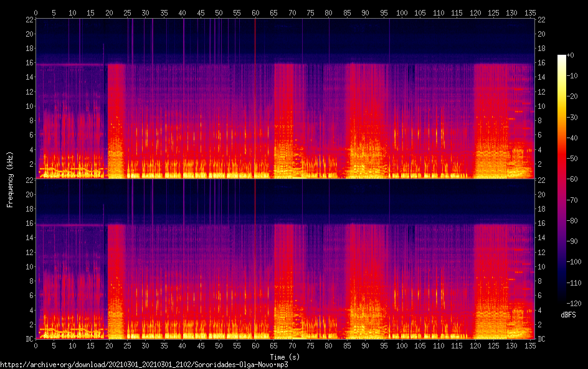Click the '-20' value on the dBFS scale
Viewport: 588px width, 369px height.
pyautogui.click(x=572, y=96)
